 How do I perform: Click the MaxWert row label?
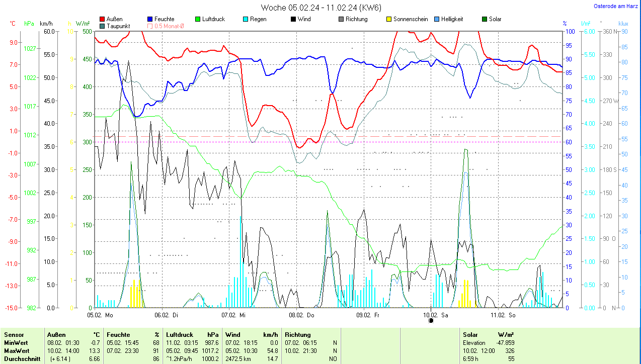(x=17, y=351)
